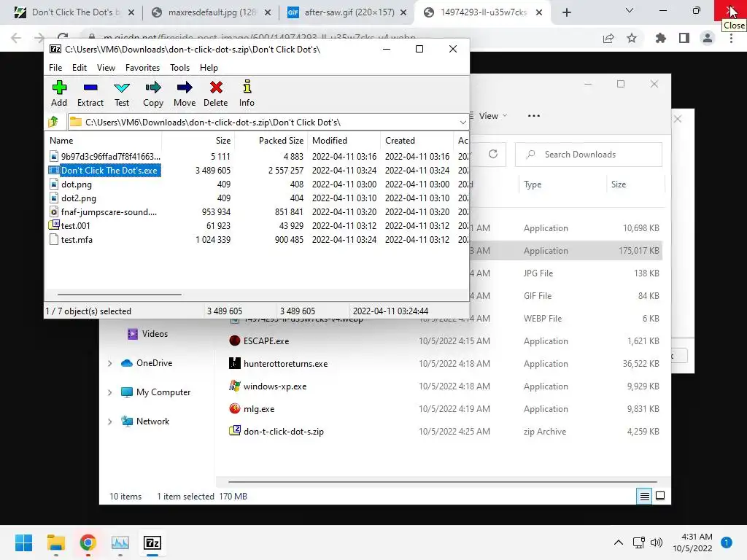Screen dimensions: 747x560
Task: Expand the OneDrive tree node
Action: tap(109, 363)
